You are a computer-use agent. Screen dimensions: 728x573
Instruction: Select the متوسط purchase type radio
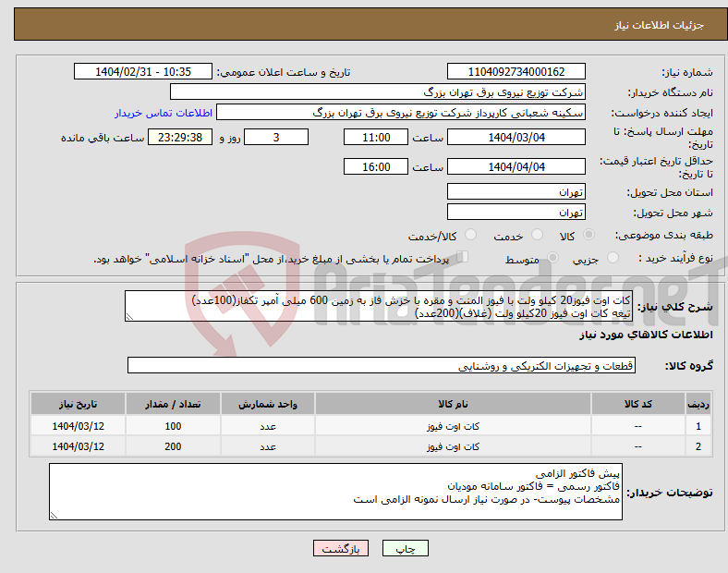pyautogui.click(x=552, y=258)
